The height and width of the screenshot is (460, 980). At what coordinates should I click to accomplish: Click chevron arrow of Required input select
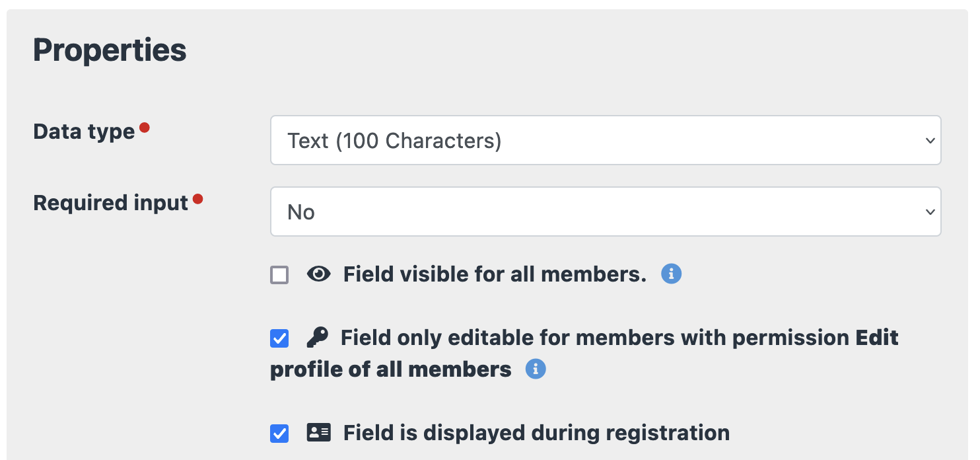[930, 212]
